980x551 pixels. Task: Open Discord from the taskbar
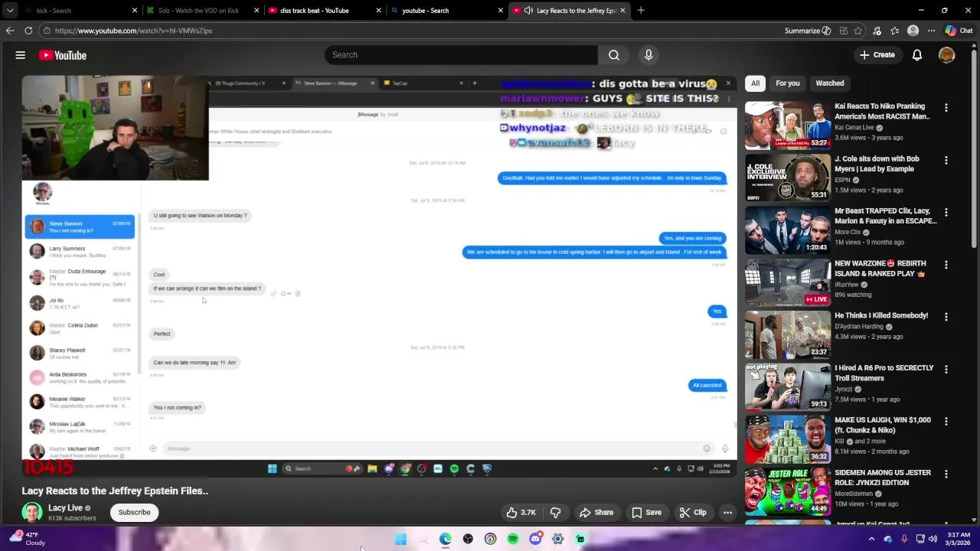click(535, 540)
